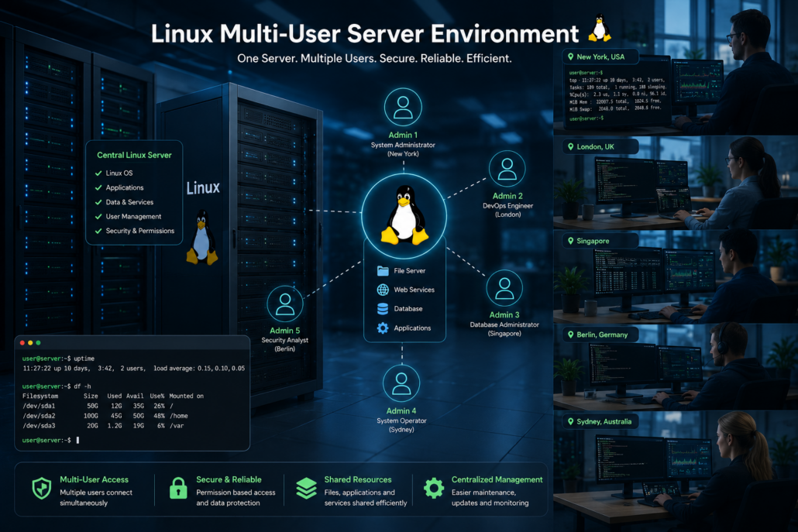Image resolution: width=798 pixels, height=532 pixels.
Task: Click the Admin 2 user icon
Action: 507,169
